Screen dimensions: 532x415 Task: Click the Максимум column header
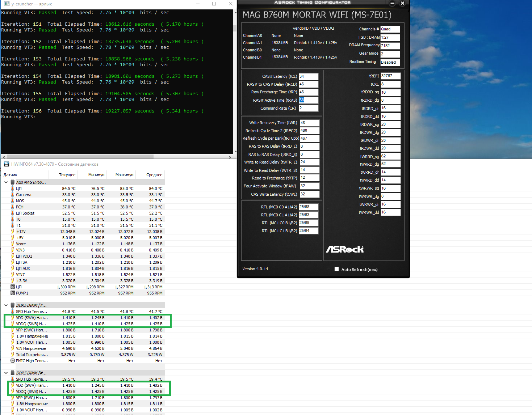tap(121, 175)
